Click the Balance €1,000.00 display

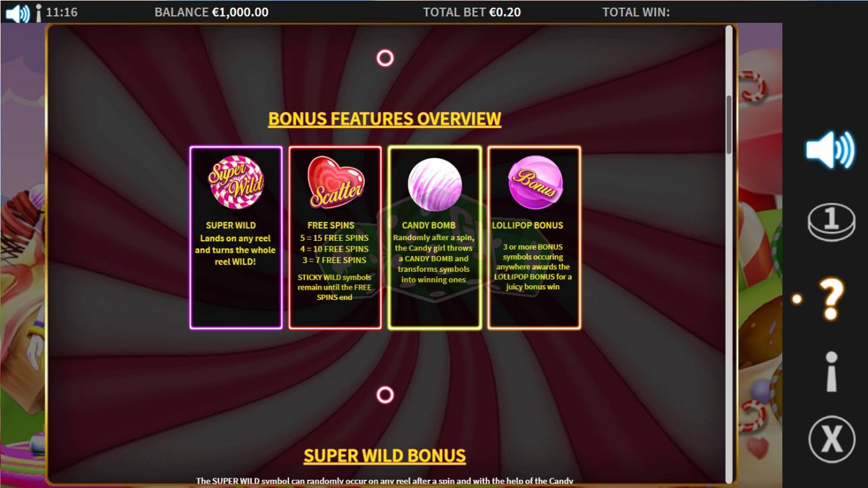point(212,12)
